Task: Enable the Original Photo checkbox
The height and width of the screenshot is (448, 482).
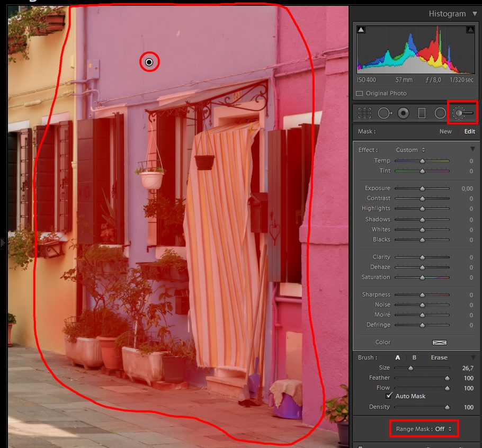Action: coord(360,93)
